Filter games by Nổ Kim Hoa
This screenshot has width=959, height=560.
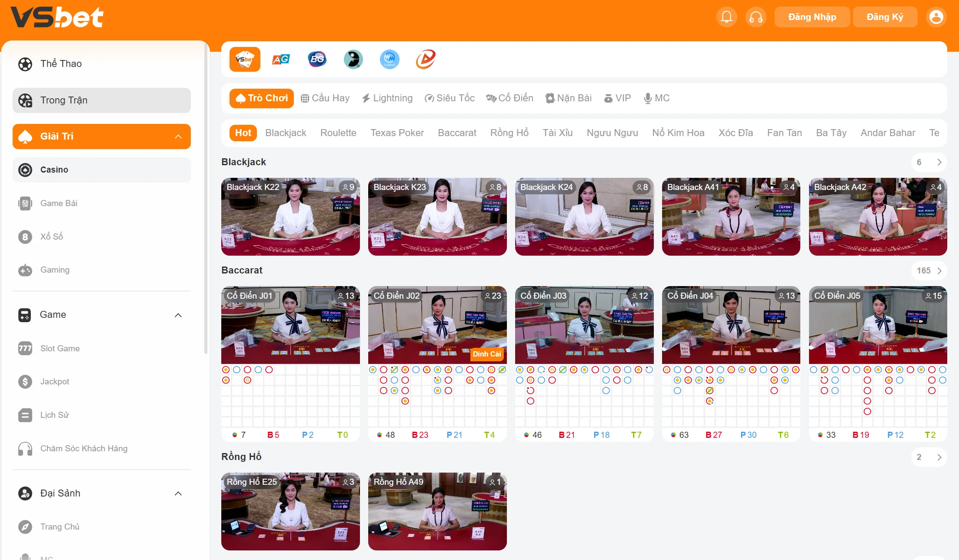pyautogui.click(x=678, y=133)
